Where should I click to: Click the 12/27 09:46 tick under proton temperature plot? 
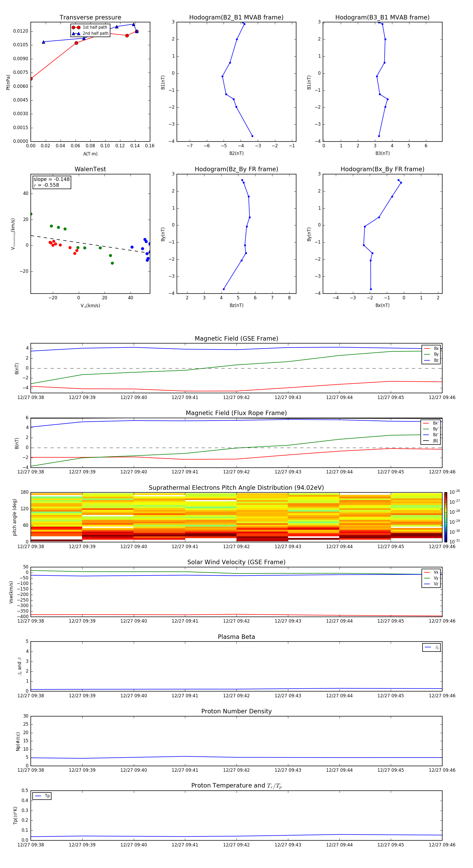point(442,845)
